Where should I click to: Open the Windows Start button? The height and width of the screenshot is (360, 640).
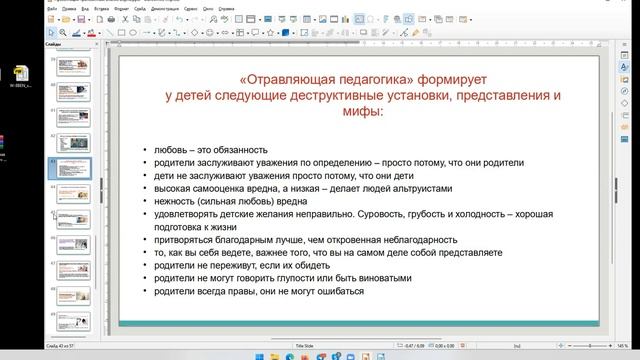(x=259, y=356)
